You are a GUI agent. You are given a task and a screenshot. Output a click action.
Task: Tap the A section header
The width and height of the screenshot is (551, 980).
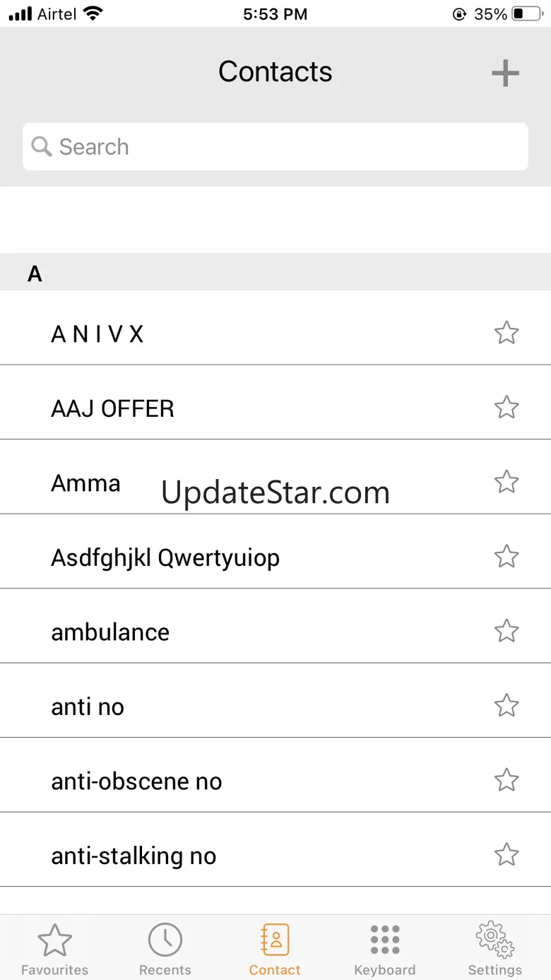click(275, 272)
